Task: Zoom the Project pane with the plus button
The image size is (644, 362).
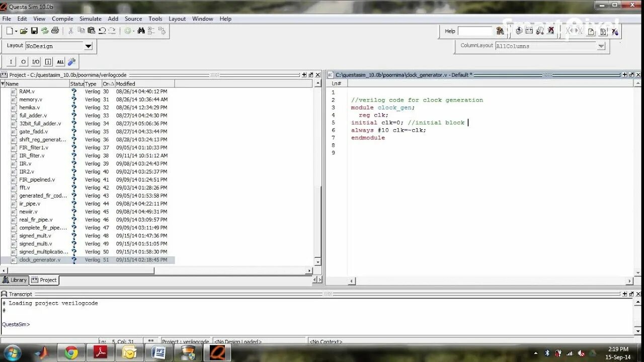Action: [x=304, y=75]
